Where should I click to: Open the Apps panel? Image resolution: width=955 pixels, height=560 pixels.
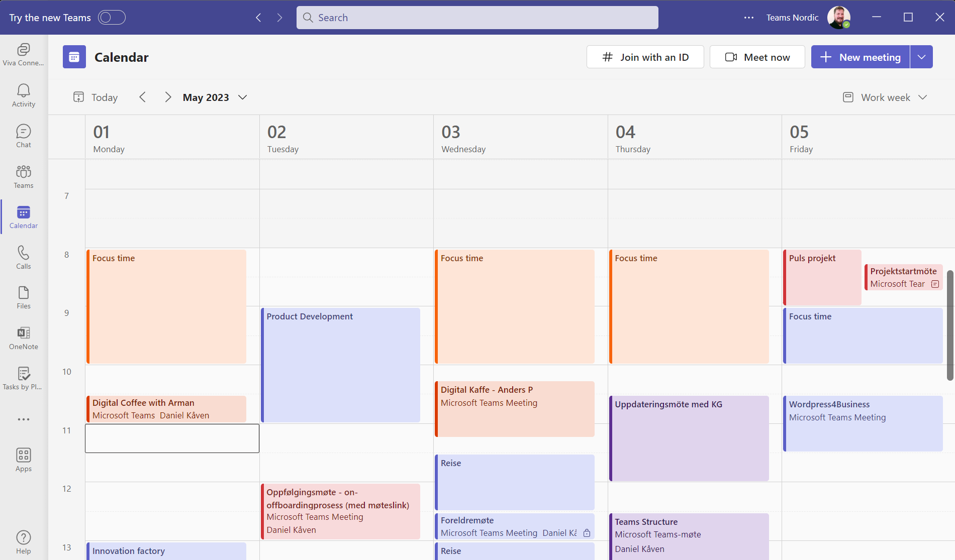23,460
